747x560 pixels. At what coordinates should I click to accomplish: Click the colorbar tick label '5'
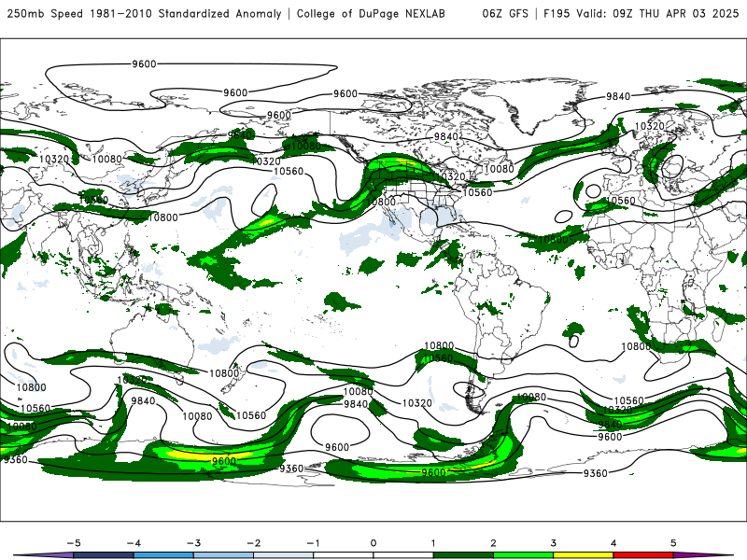tap(673, 543)
